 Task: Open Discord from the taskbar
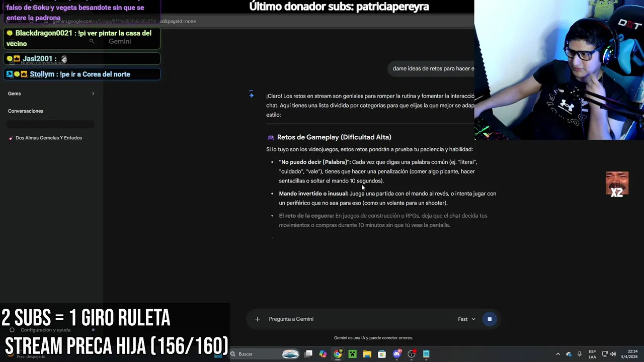397,354
